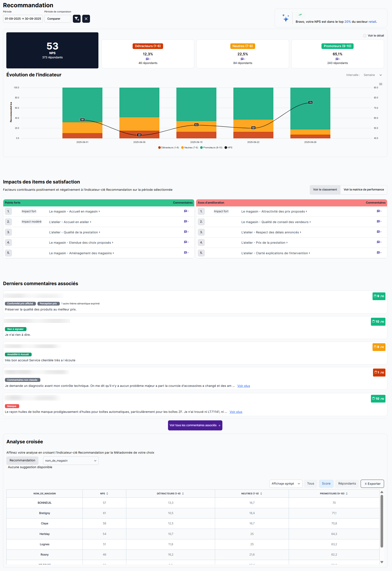Click the Exporter button
Image resolution: width=392 pixels, height=571 pixels.
372,484
